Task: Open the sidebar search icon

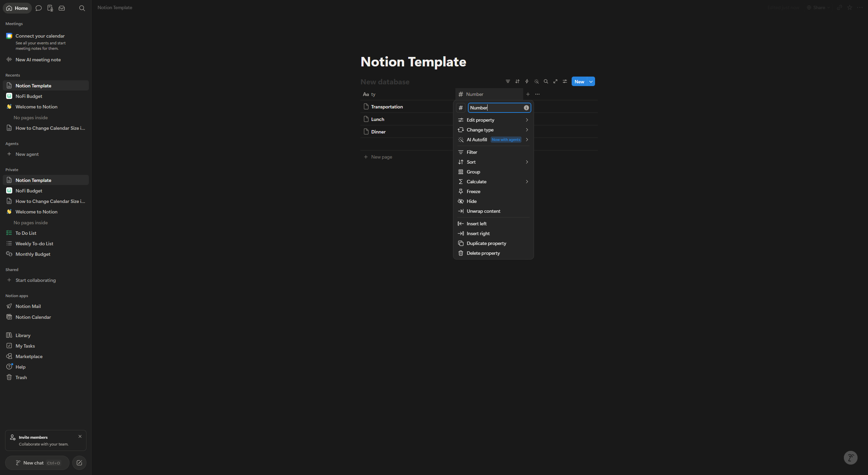Action: pyautogui.click(x=82, y=8)
